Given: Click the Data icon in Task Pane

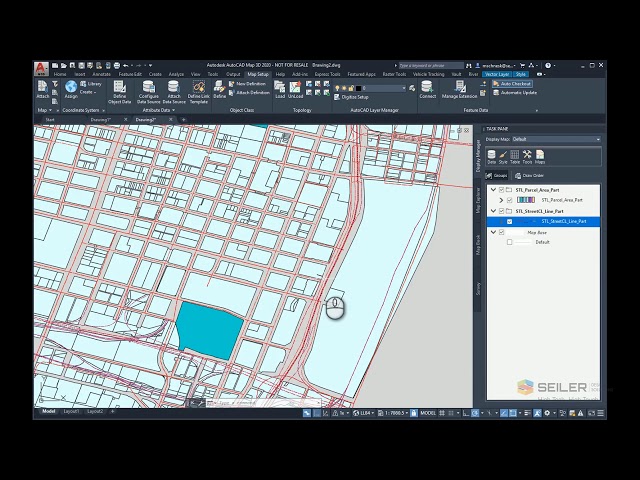Looking at the screenshot, I should point(491,157).
